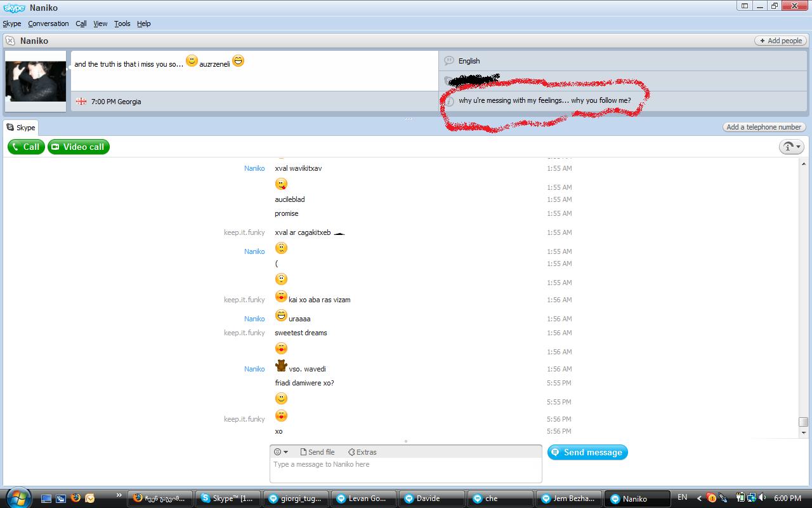This screenshot has height=508, width=812.
Task: Open the Conversation menu
Action: click(x=48, y=23)
